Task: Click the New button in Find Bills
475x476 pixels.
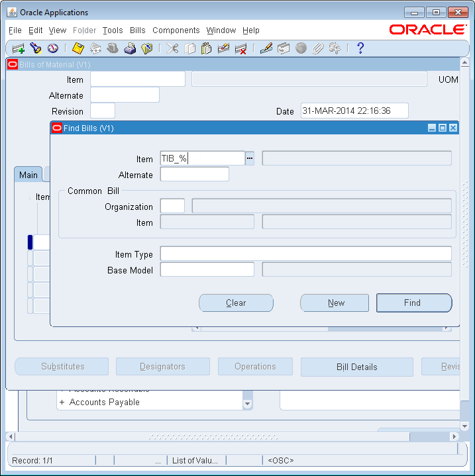Action: click(335, 303)
